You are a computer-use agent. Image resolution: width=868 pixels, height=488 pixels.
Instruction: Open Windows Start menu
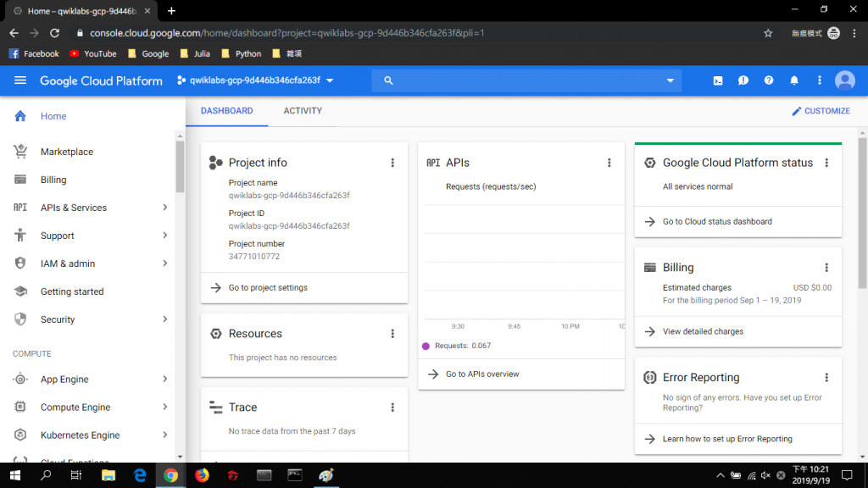coord(15,475)
